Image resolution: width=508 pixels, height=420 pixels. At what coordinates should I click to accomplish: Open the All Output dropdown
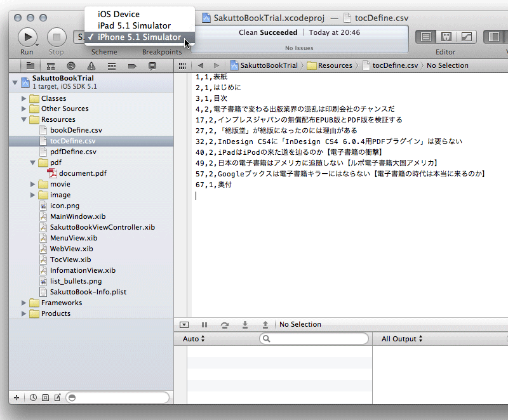[x=402, y=339]
